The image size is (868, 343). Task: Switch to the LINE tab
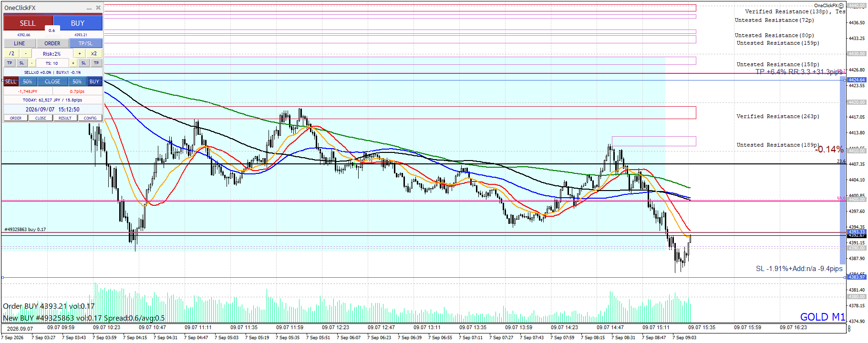click(20, 43)
